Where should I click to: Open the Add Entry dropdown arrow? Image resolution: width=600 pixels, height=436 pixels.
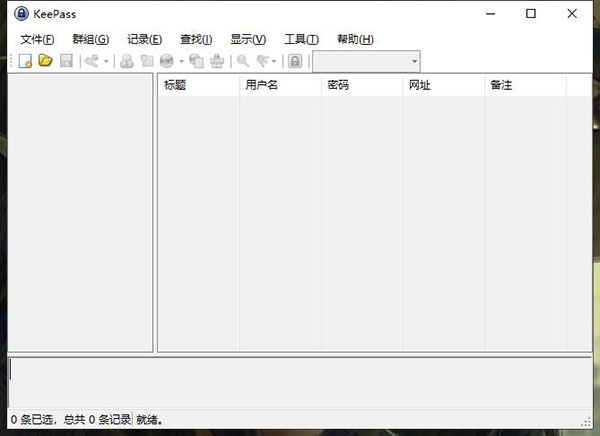[106, 61]
